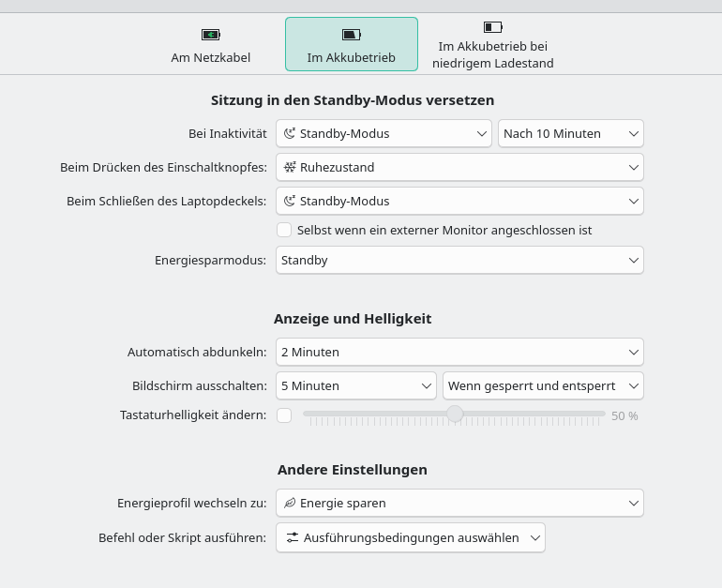Click the battery icon for Im Akkubetrieb

tap(352, 35)
